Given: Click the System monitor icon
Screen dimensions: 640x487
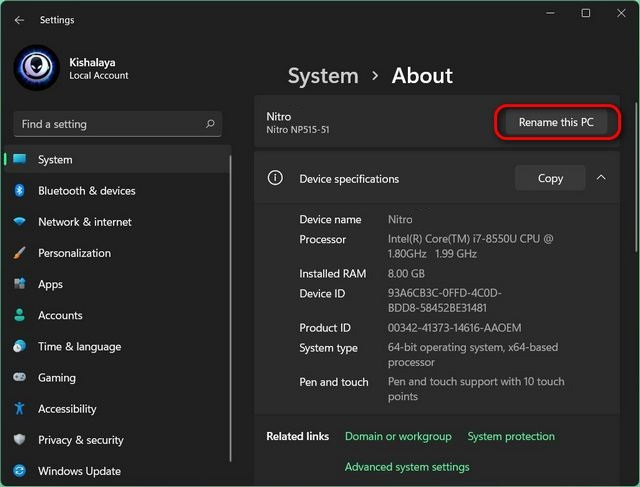Looking at the screenshot, I should (x=20, y=160).
